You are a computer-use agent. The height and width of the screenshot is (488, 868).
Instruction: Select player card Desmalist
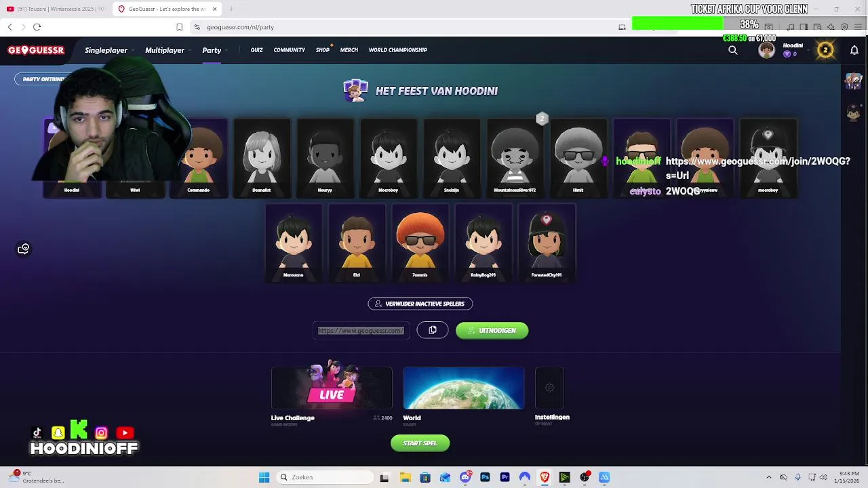262,158
